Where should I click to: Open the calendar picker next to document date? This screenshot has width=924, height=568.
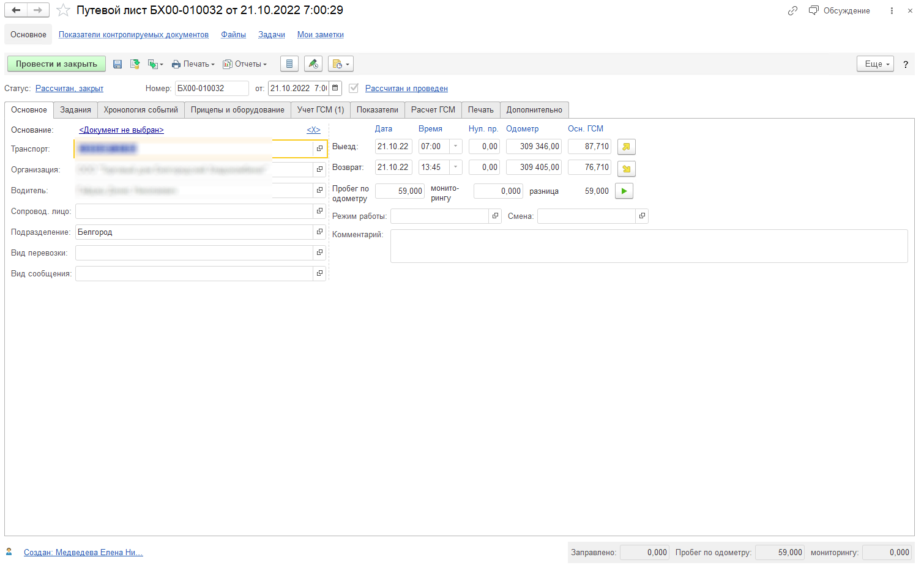pyautogui.click(x=335, y=88)
